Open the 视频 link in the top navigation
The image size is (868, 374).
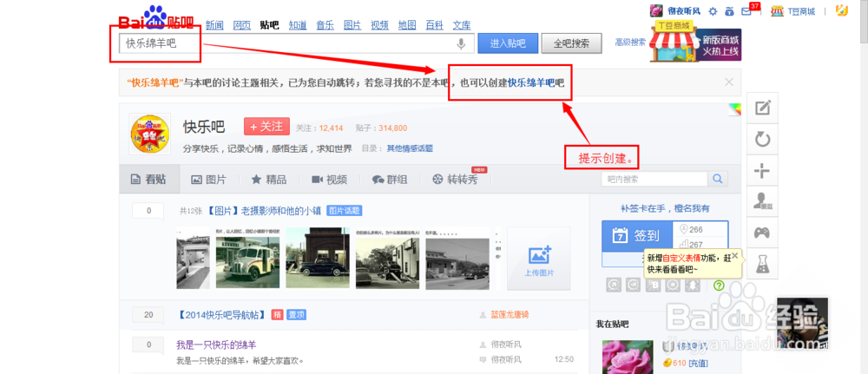point(380,25)
